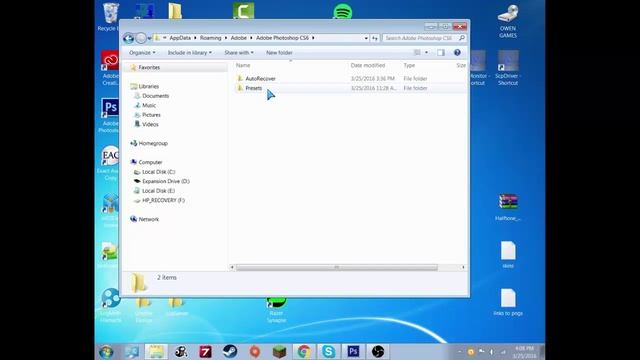
Task: Click the Change your view icon
Action: 417,52
